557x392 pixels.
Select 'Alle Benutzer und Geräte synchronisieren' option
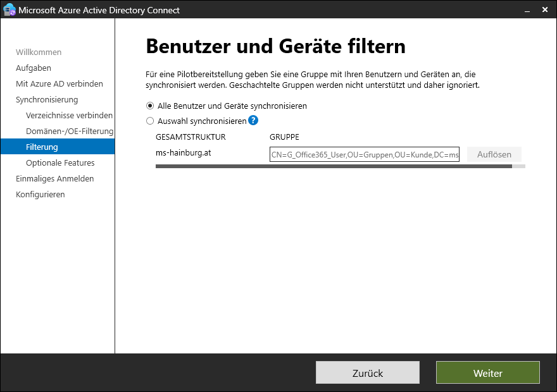(x=150, y=106)
